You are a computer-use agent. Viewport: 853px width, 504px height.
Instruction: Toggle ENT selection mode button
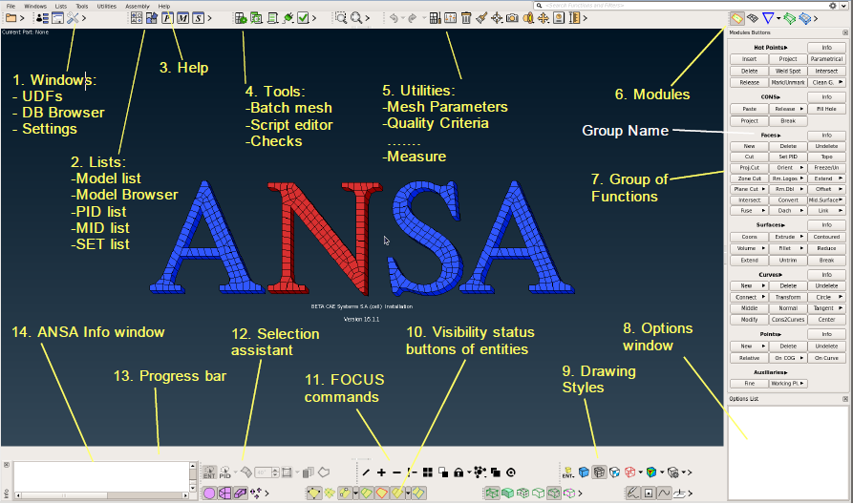point(209,472)
